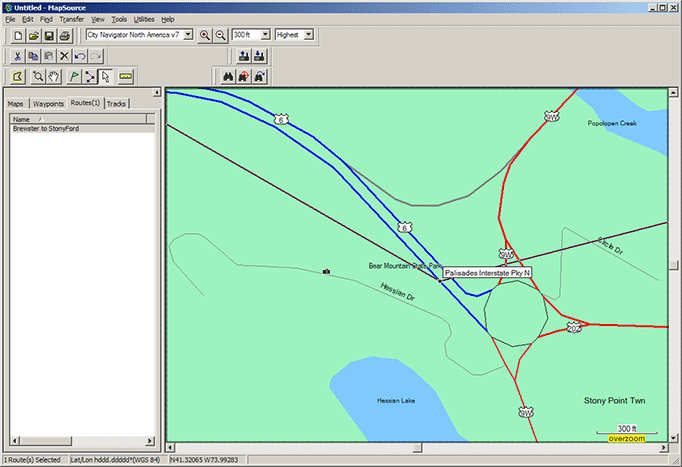Select the Hand pan tool
682x467 pixels.
tap(54, 77)
